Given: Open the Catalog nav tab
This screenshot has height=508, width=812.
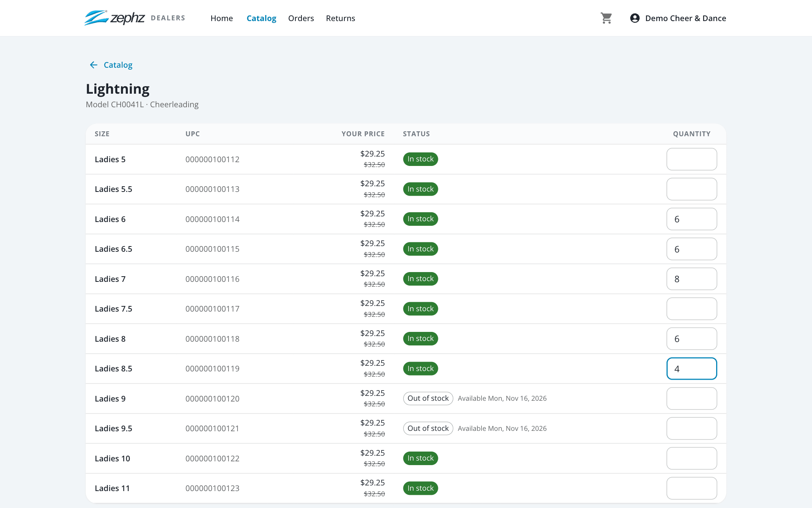Looking at the screenshot, I should (261, 18).
